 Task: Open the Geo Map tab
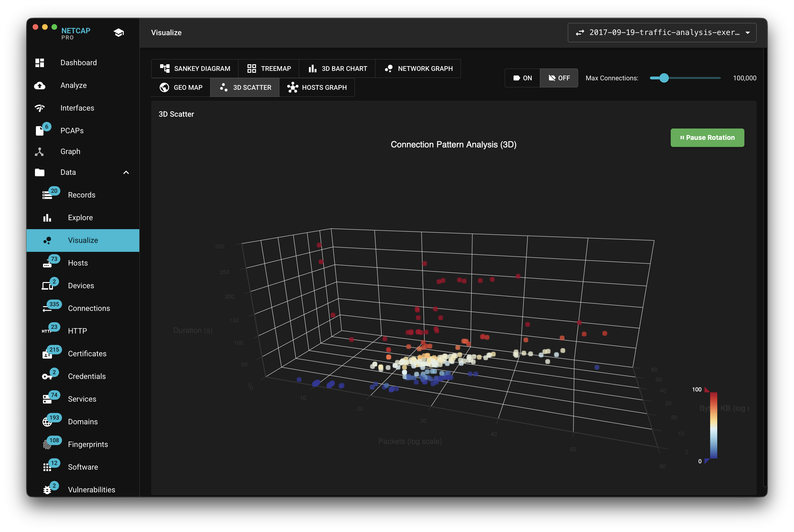click(181, 88)
